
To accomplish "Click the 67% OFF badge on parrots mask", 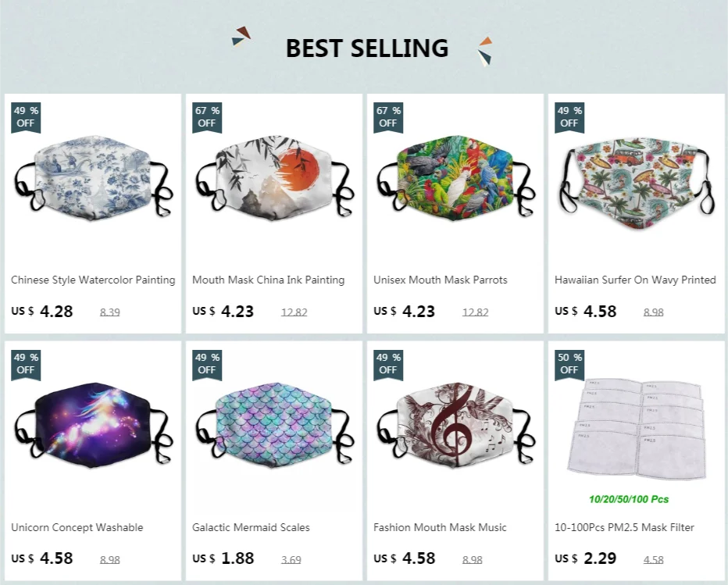I will pyautogui.click(x=388, y=117).
